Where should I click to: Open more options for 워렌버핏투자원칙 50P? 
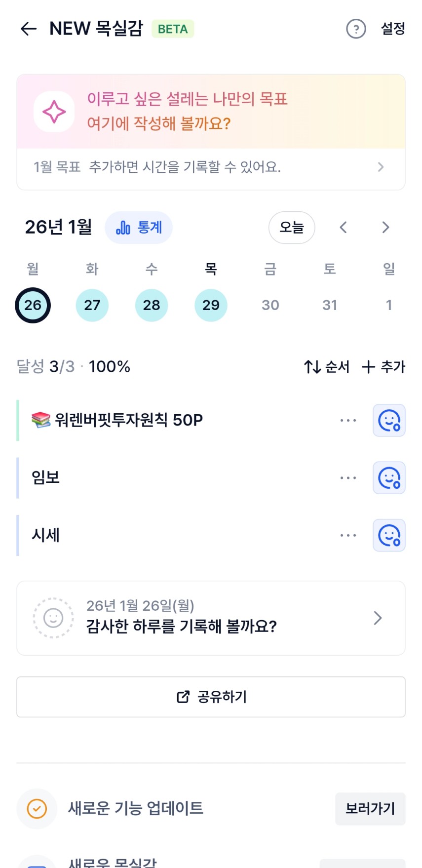348,421
